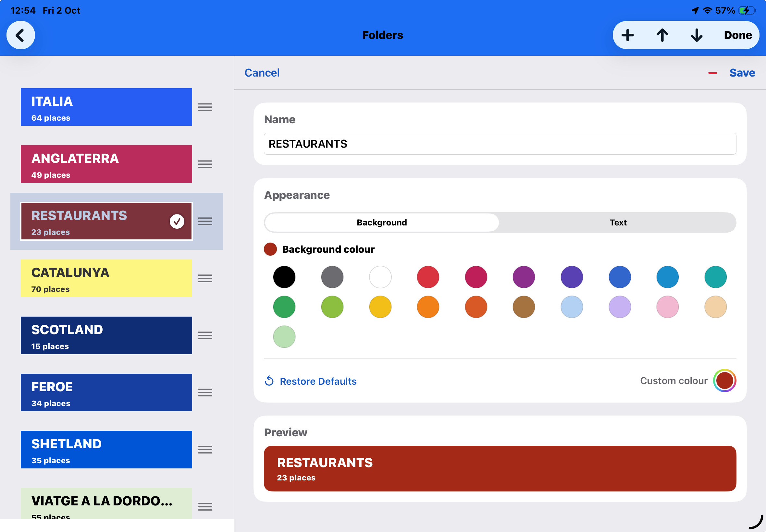Switch to the Text appearance tab
This screenshot has height=532, width=766.
point(618,222)
